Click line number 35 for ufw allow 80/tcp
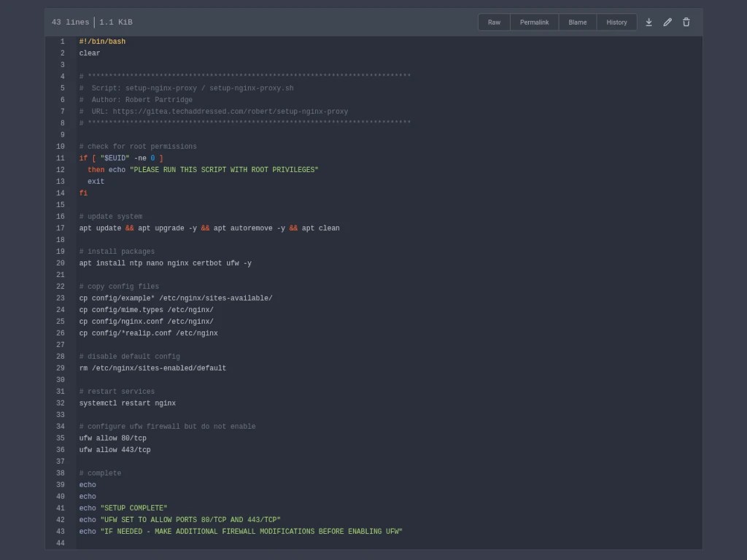747x560 pixels. pyautogui.click(x=61, y=438)
